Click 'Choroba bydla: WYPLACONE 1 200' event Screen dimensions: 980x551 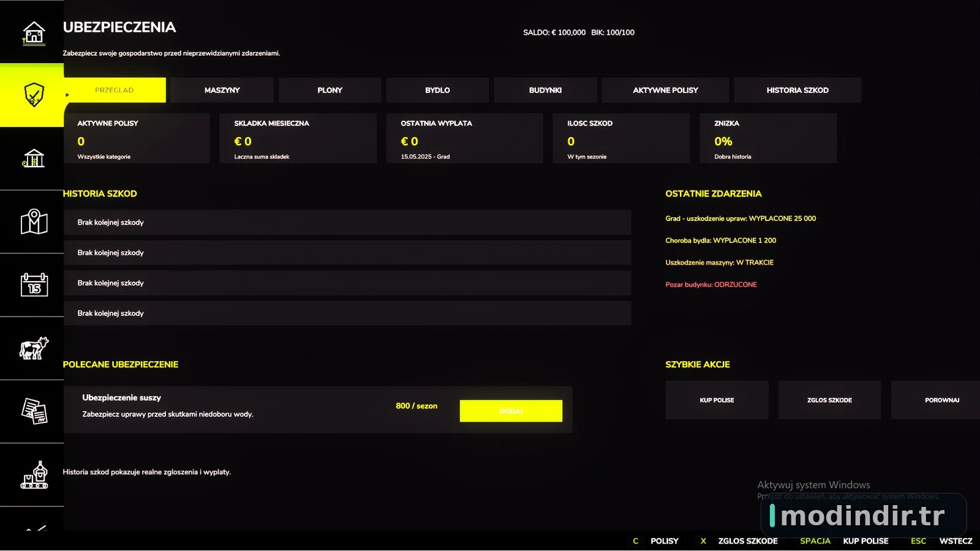[721, 241]
